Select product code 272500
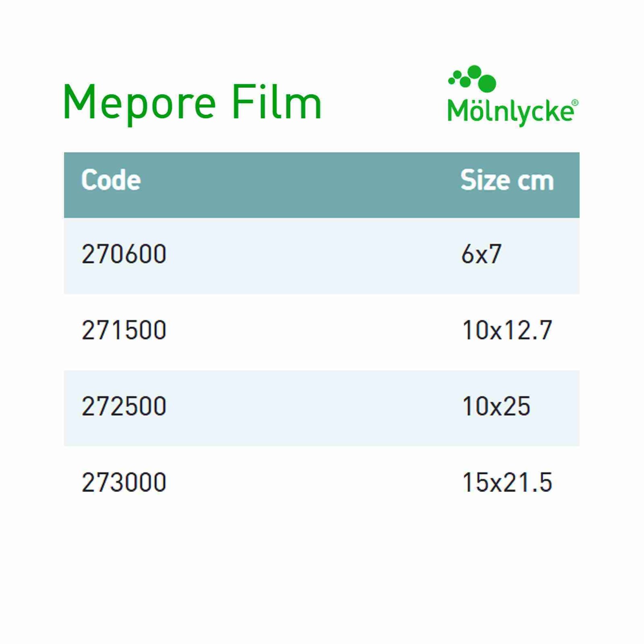Image resolution: width=644 pixels, height=644 pixels. 124,406
